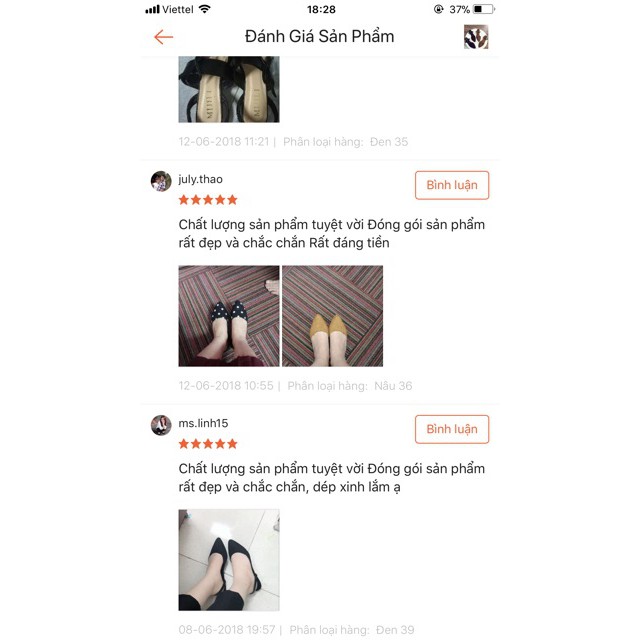The height and width of the screenshot is (640, 640).
Task: Tap the Viettel signal strength bars
Action: [152, 9]
